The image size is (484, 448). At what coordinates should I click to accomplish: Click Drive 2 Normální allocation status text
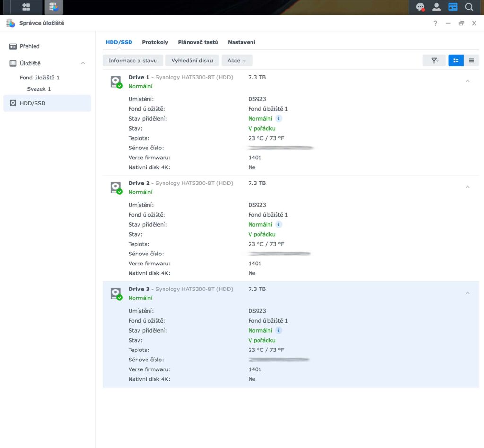pos(260,225)
